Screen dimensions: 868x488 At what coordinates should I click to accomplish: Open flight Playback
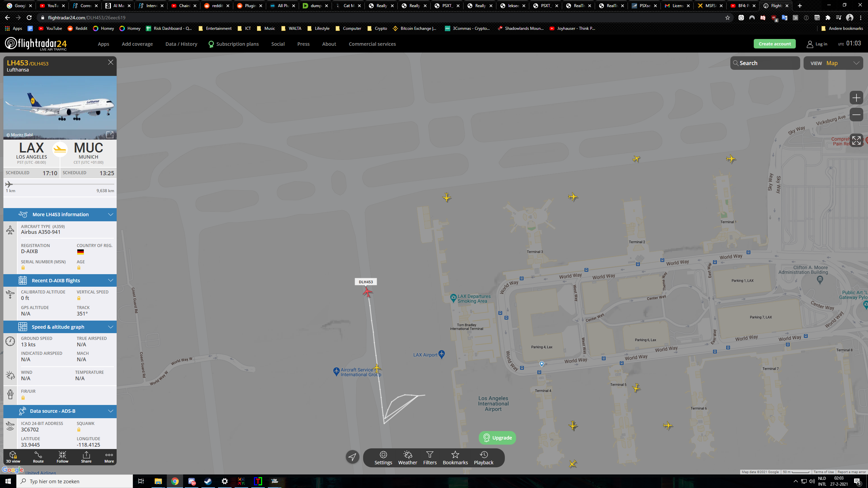(484, 458)
